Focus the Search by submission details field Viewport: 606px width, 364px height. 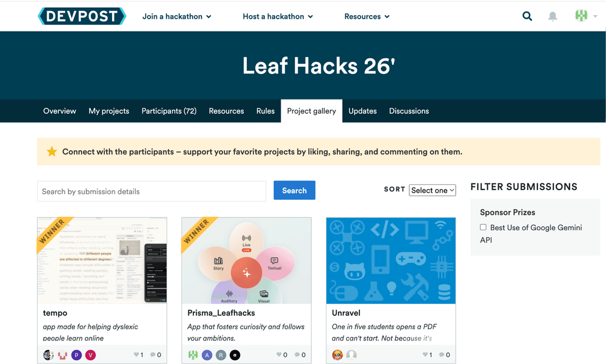click(x=151, y=191)
